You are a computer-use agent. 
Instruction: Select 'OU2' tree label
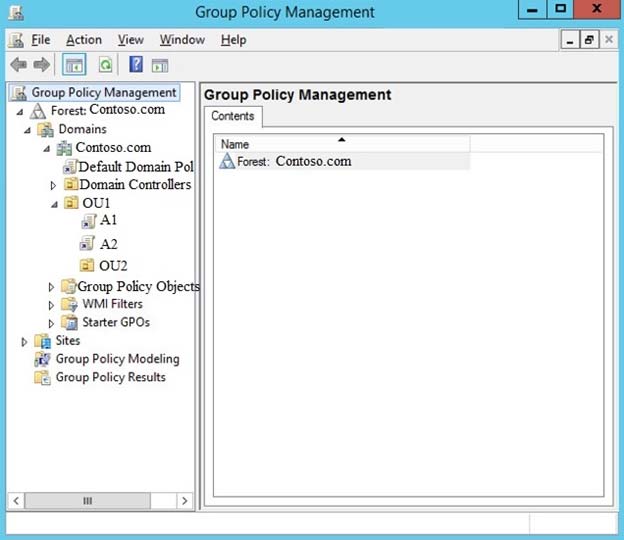[113, 265]
